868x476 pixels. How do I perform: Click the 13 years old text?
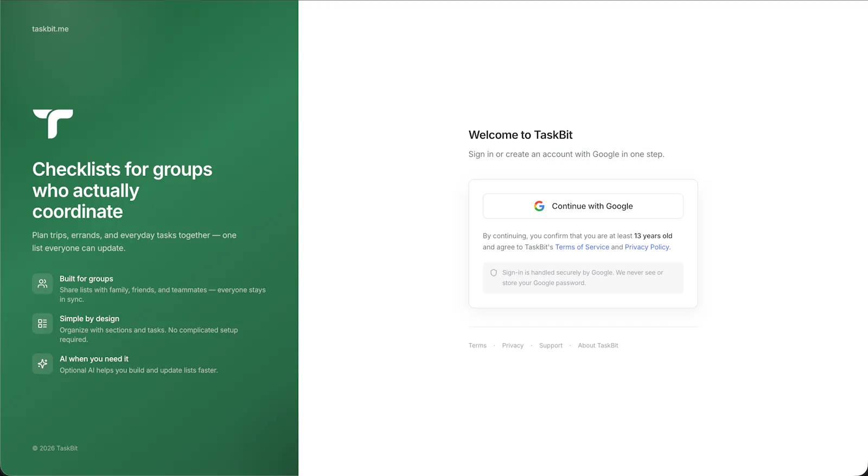[653, 236]
